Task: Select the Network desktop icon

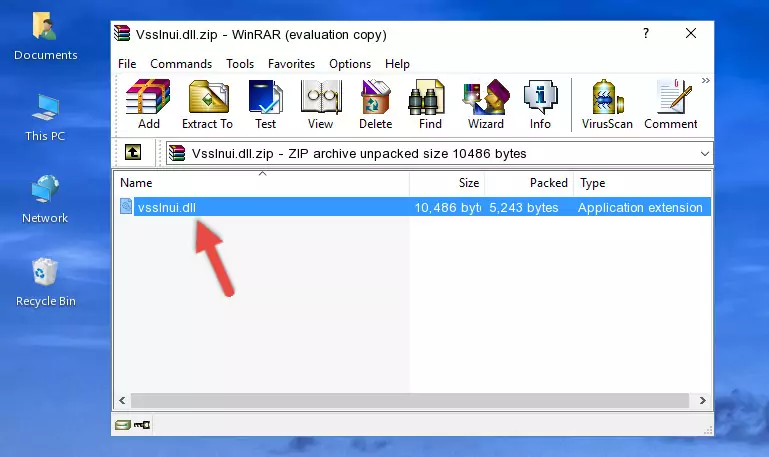Action: (x=45, y=200)
